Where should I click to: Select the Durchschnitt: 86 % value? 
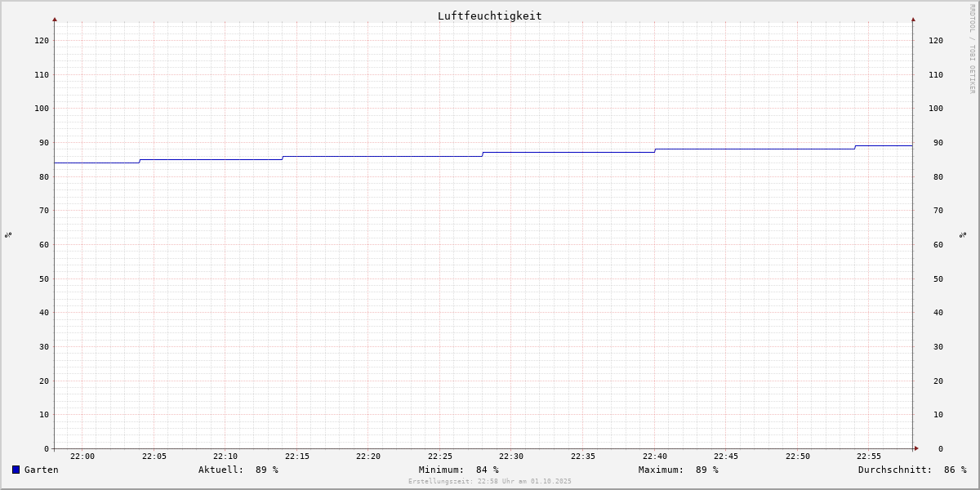coord(912,470)
